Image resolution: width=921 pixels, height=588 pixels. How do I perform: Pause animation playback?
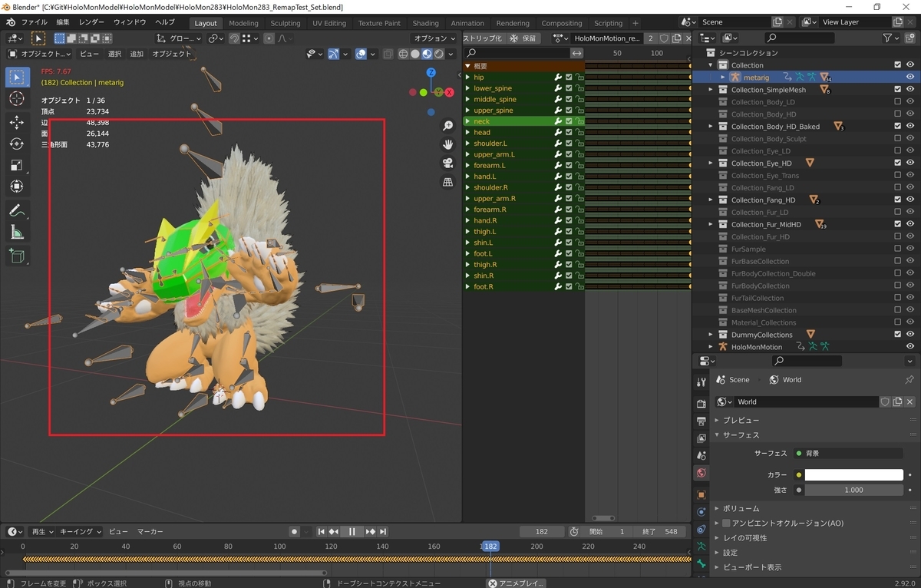pos(352,531)
